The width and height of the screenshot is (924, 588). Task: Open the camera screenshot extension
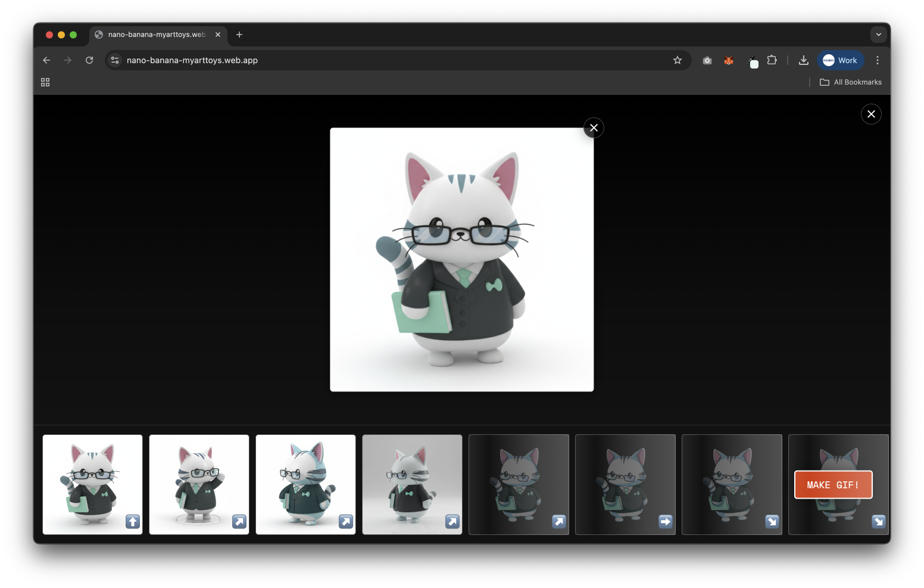tap(707, 60)
